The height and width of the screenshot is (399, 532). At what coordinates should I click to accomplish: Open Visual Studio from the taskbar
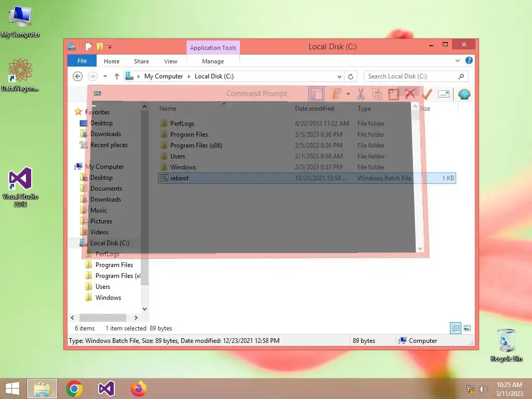coord(106,389)
